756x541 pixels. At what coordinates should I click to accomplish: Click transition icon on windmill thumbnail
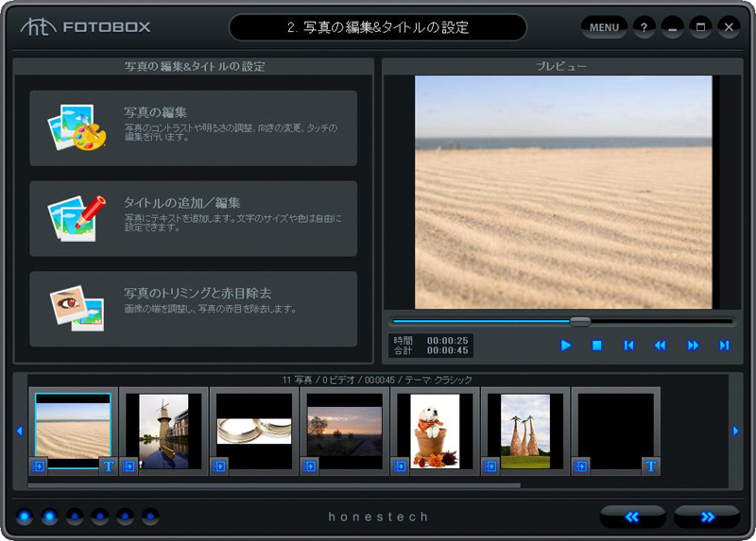click(129, 466)
